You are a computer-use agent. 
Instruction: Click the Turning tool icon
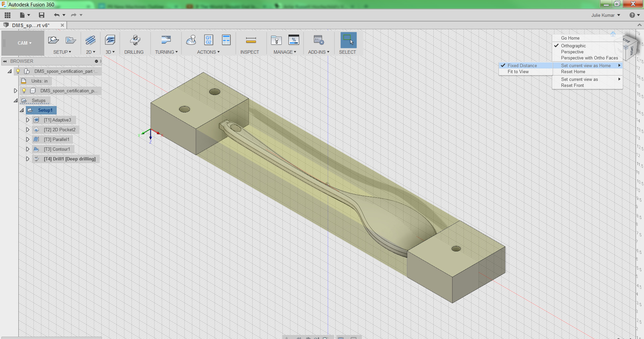(166, 40)
